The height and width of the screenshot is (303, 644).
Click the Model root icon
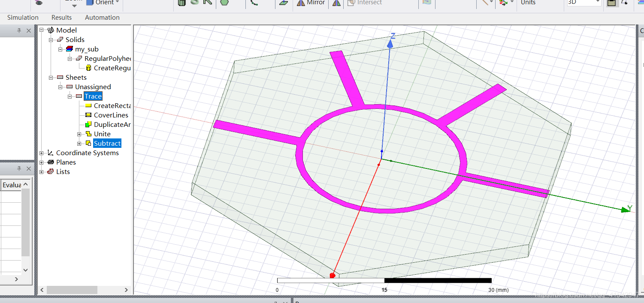(x=51, y=30)
